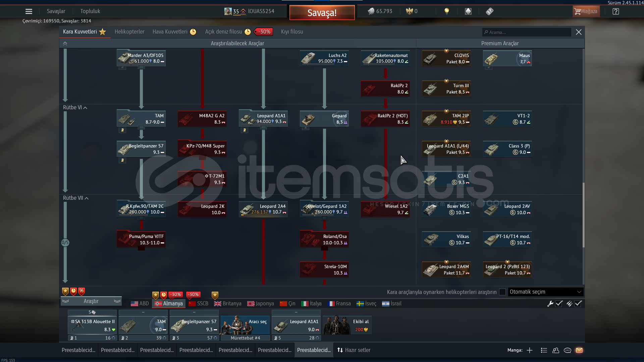Image resolution: width=644 pixels, height=362 pixels.
Task: Open the contacts icon
Action: (555, 350)
